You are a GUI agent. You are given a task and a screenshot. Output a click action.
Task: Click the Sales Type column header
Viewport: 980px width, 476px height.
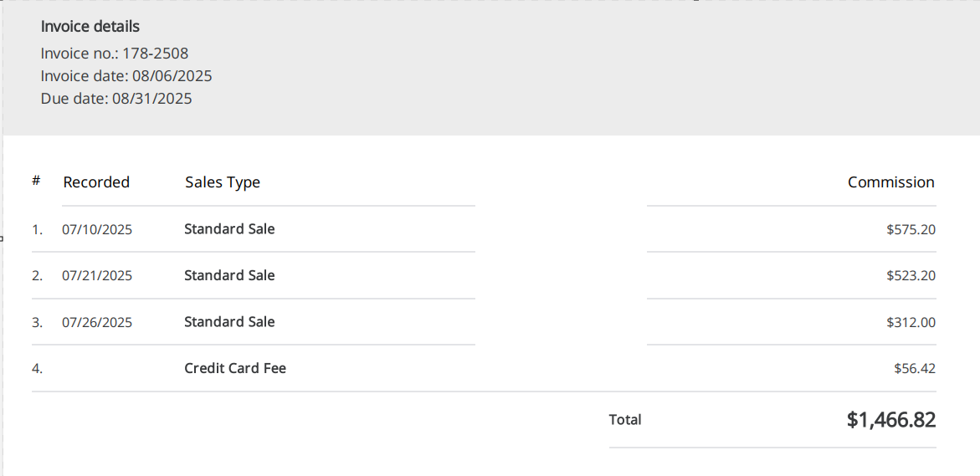(223, 182)
